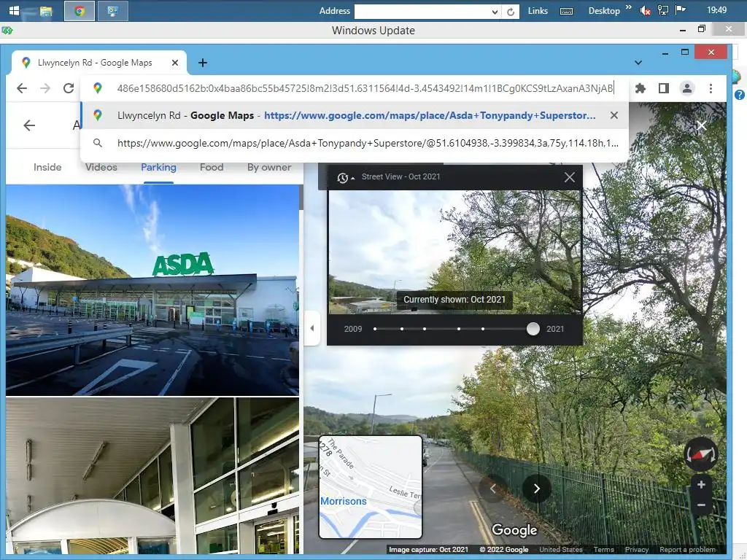The height and width of the screenshot is (560, 747).
Task: Click Chrome's forward navigation arrow
Action: pyautogui.click(x=45, y=88)
